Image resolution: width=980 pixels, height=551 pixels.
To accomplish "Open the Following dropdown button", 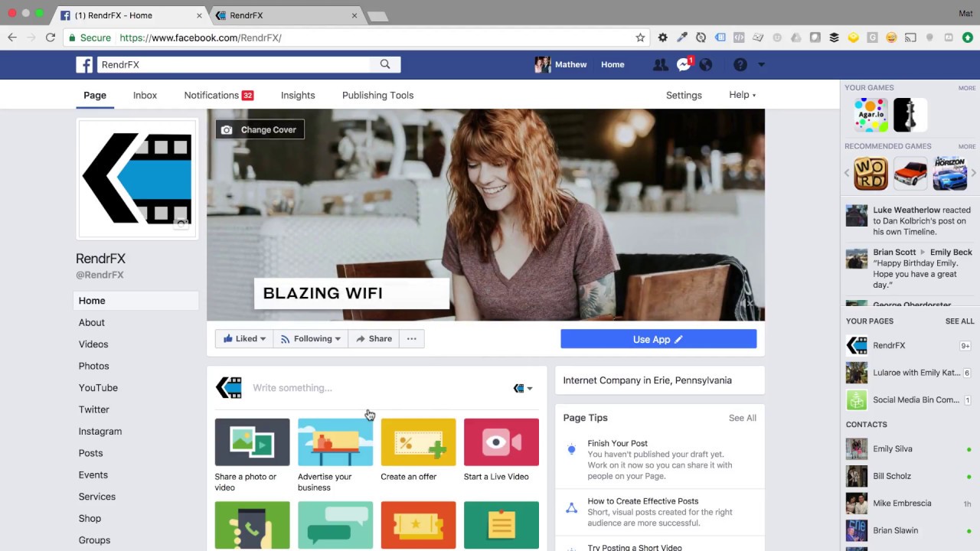I will coord(312,339).
